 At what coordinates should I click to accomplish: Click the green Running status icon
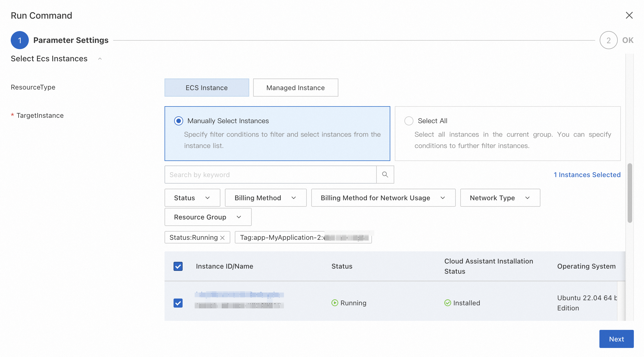335,303
